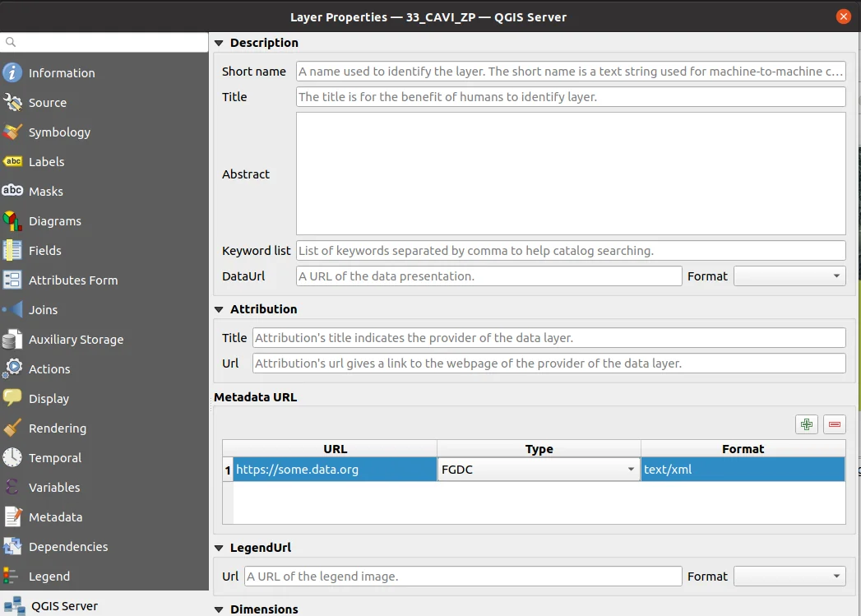
Task: Select the Labels abc icon
Action: point(12,162)
